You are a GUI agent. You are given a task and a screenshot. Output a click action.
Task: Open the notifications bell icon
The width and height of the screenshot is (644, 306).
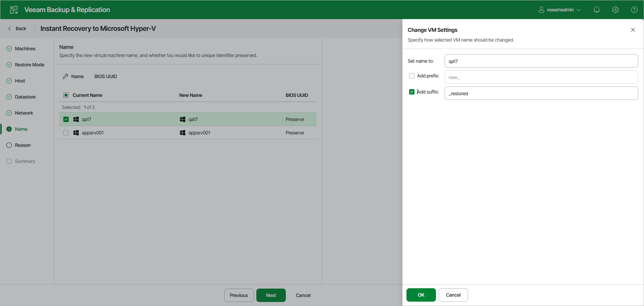tap(597, 9)
